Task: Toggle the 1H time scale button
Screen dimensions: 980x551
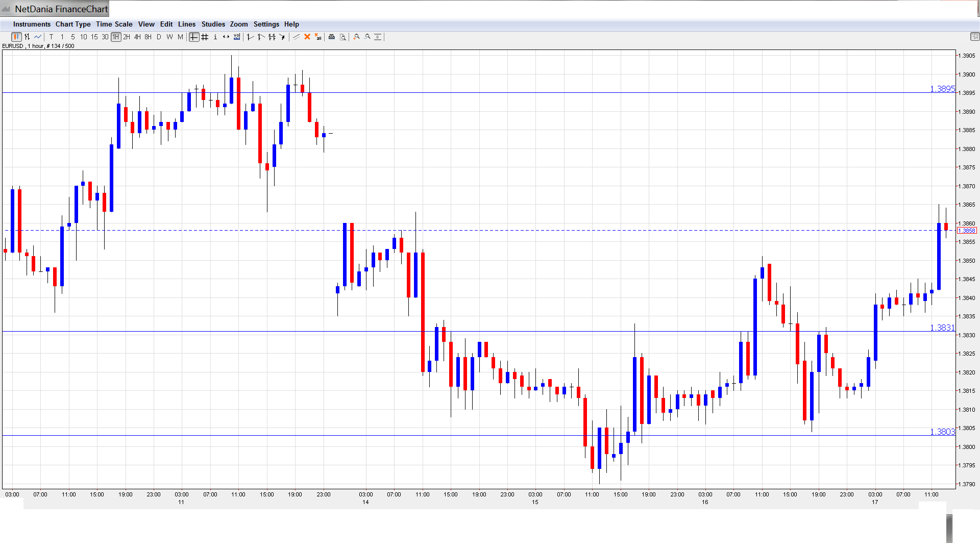Action: point(116,37)
